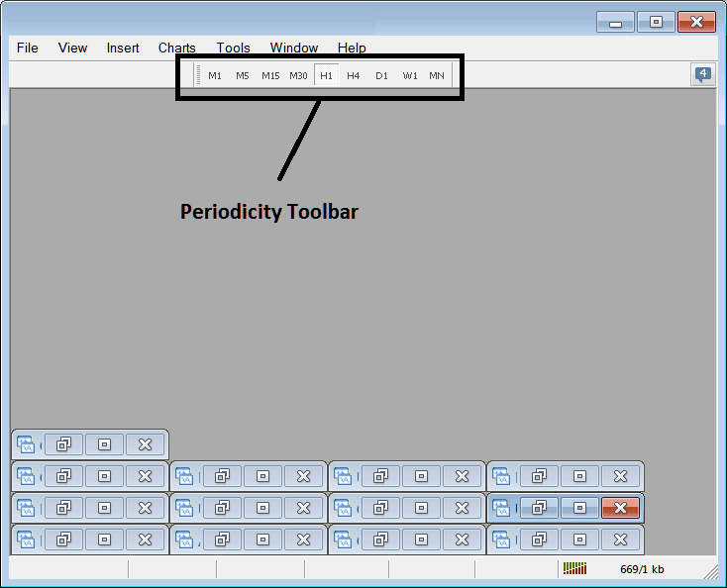The height and width of the screenshot is (588, 727).
Task: Select the W1 weekly timeframe
Action: [x=409, y=75]
